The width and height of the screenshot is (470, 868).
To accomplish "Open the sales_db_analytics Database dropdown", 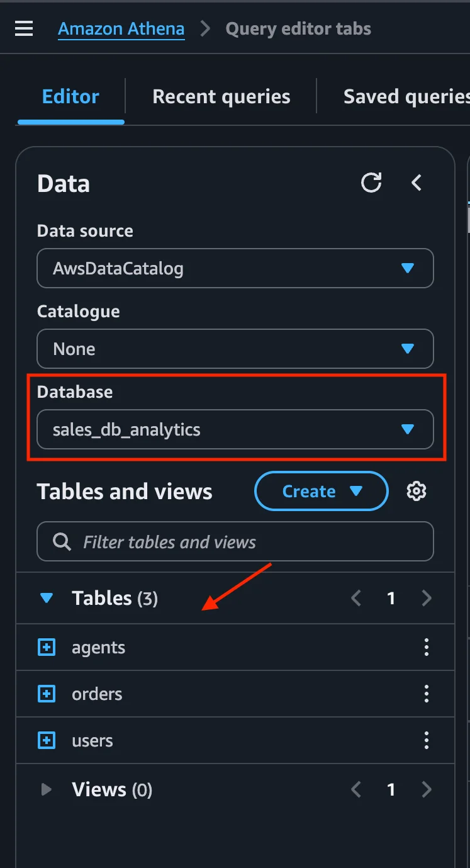I will [x=235, y=429].
